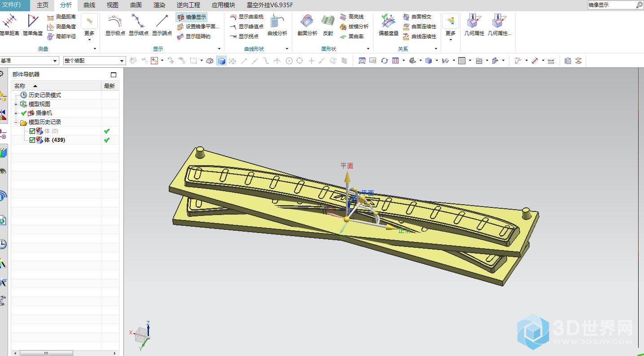
Task: Click the 简单距离 measure tool
Action: [9, 25]
